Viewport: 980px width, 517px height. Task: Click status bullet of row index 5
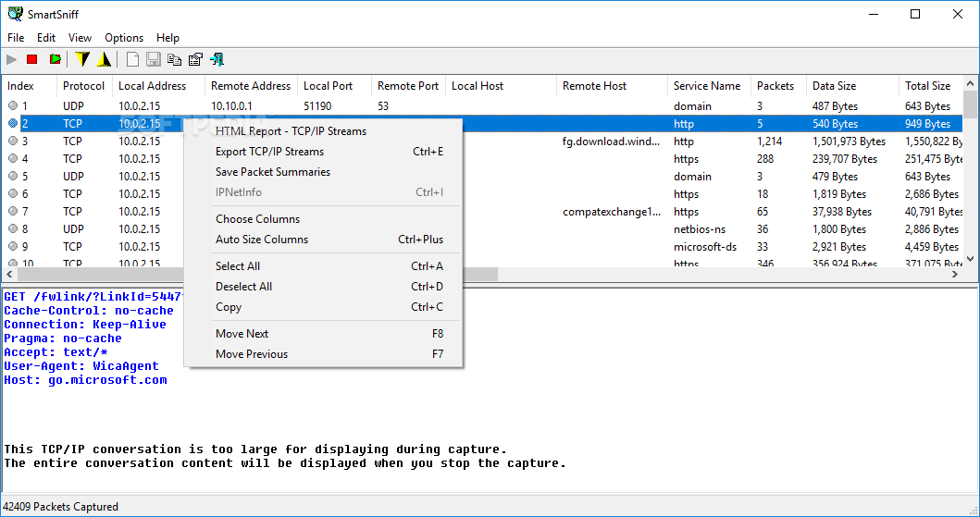pyautogui.click(x=13, y=176)
